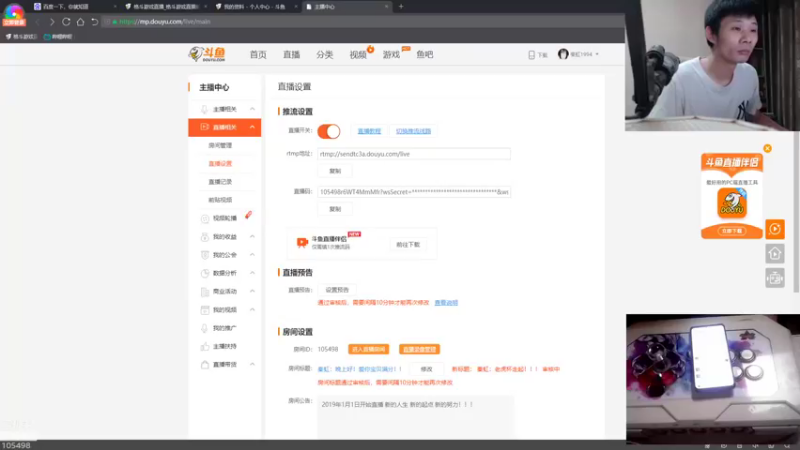Click the browser back arrow
This screenshot has height=450, width=800.
38,22
